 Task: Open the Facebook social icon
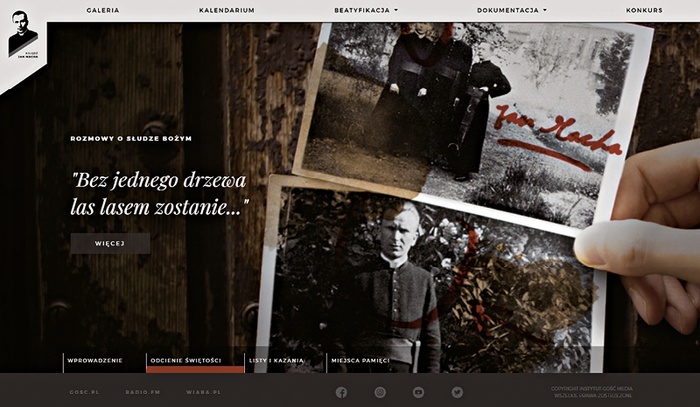[x=341, y=392]
